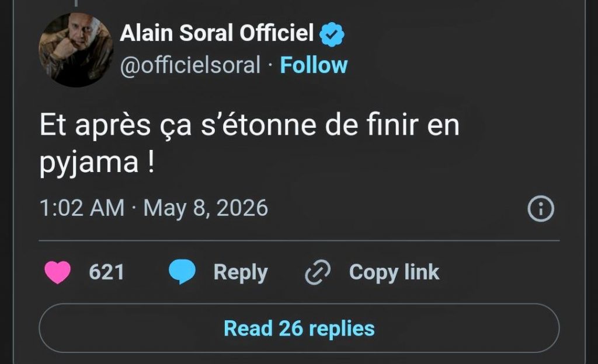Open Read 26 replies button

pyautogui.click(x=299, y=328)
